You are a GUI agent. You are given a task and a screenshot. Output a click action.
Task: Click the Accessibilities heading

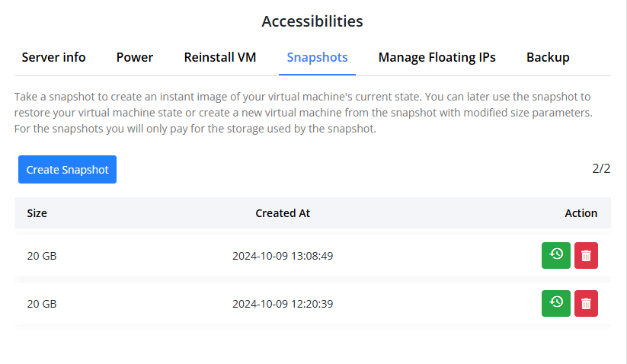tap(312, 21)
